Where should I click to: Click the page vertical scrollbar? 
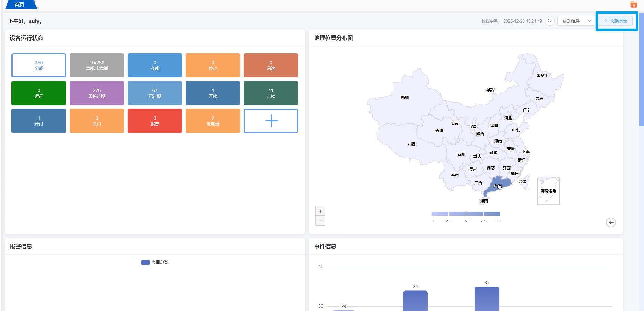tap(641, 69)
